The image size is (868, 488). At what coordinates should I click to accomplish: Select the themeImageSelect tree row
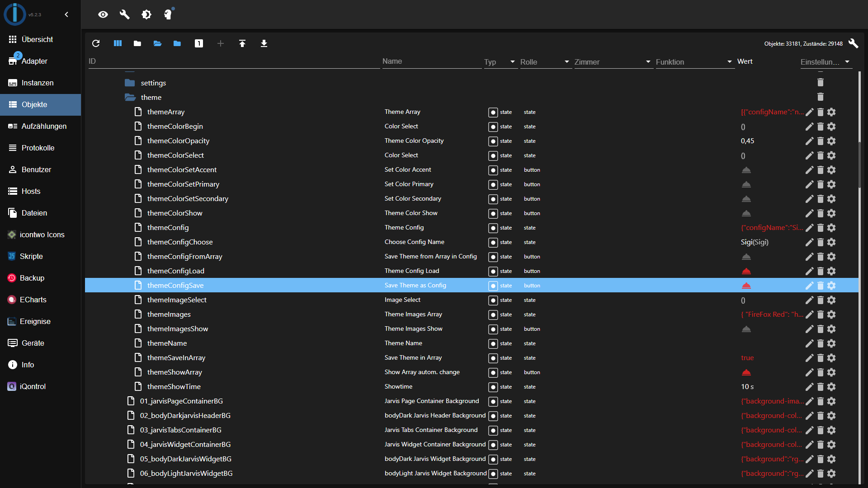472,300
